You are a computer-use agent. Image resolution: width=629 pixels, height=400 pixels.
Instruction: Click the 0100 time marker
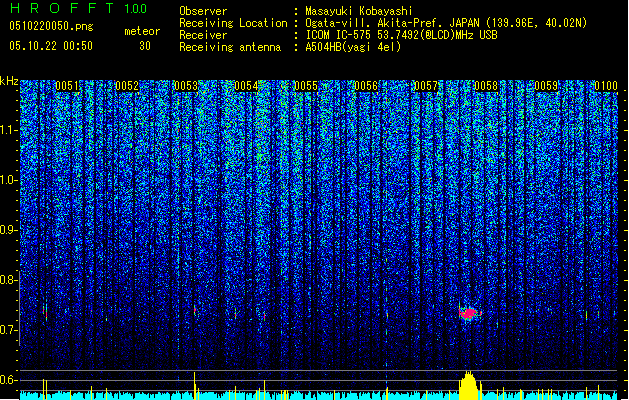(x=606, y=86)
